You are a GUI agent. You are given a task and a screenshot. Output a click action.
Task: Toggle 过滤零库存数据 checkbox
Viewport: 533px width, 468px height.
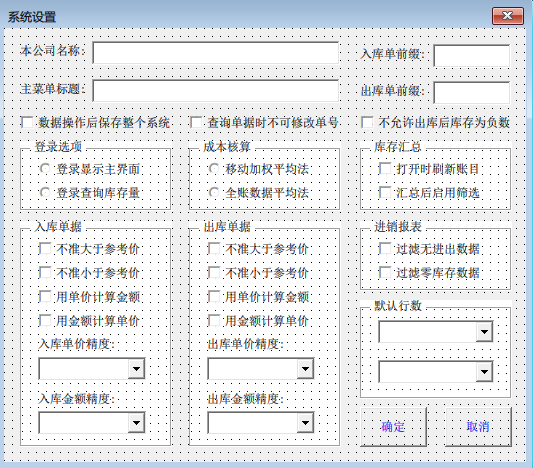coord(385,273)
